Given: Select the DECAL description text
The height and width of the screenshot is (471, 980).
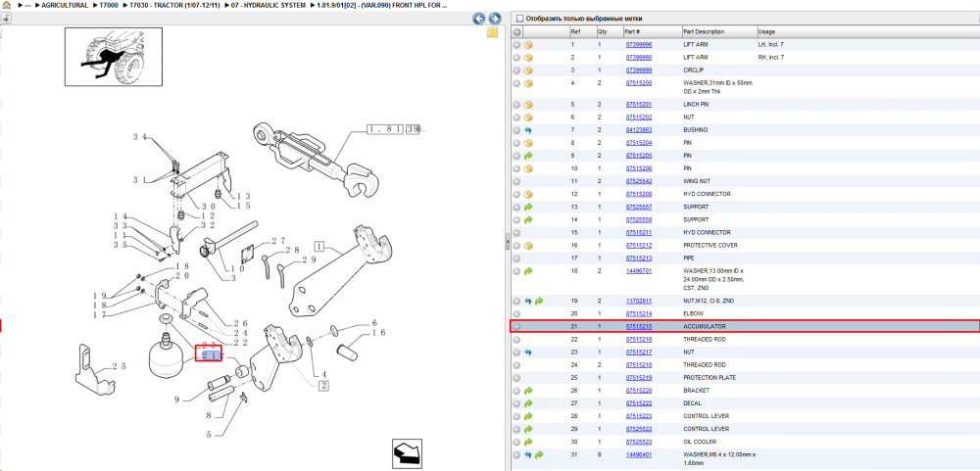Looking at the screenshot, I should tap(693, 403).
